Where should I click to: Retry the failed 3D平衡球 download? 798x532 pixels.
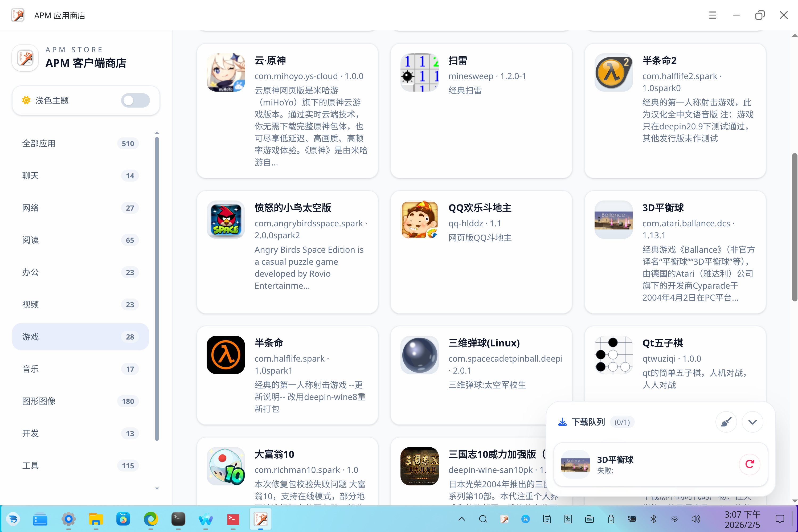[x=750, y=464]
